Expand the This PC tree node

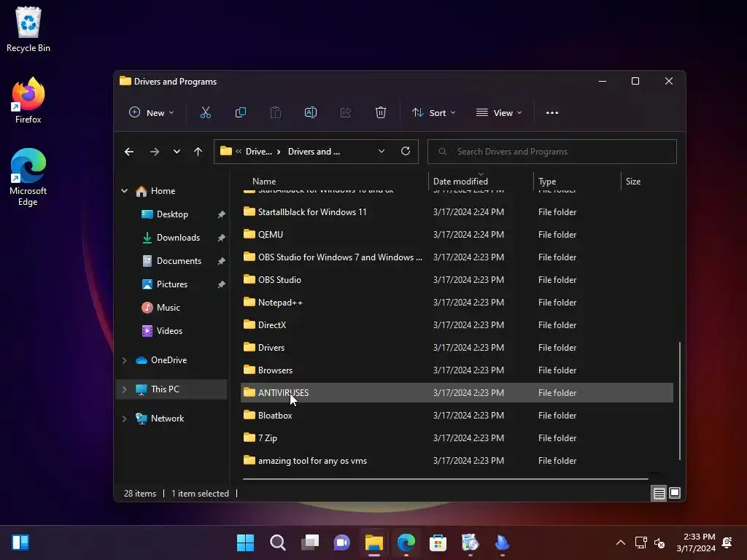pos(124,389)
